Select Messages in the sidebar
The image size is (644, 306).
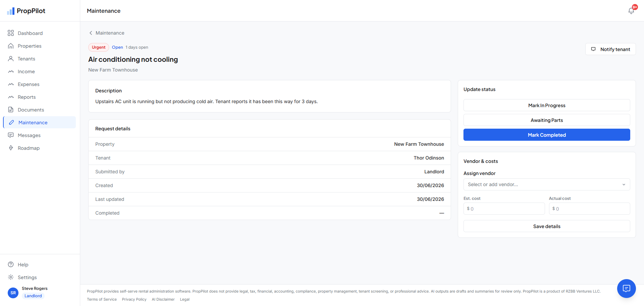(x=40, y=135)
